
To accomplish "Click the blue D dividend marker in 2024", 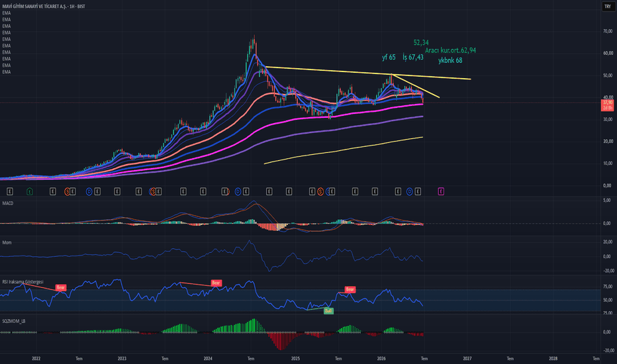I will click(x=238, y=192).
